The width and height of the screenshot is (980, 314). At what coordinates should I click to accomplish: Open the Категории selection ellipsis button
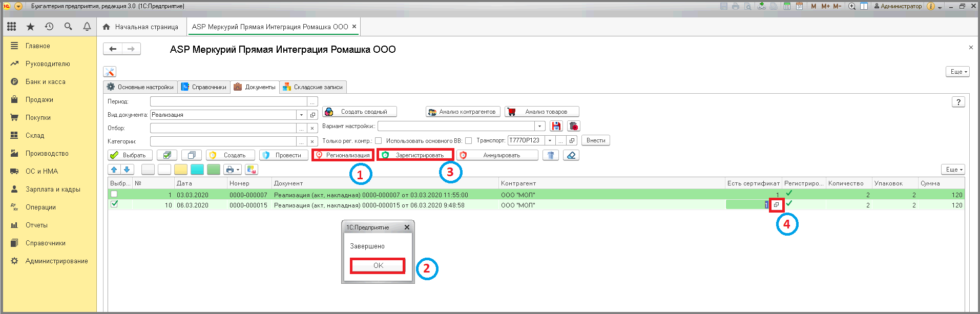pos(301,141)
